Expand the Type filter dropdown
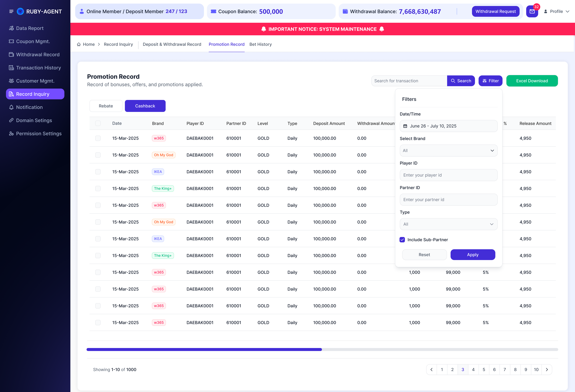Viewport: 575px width, 392px height. point(449,224)
